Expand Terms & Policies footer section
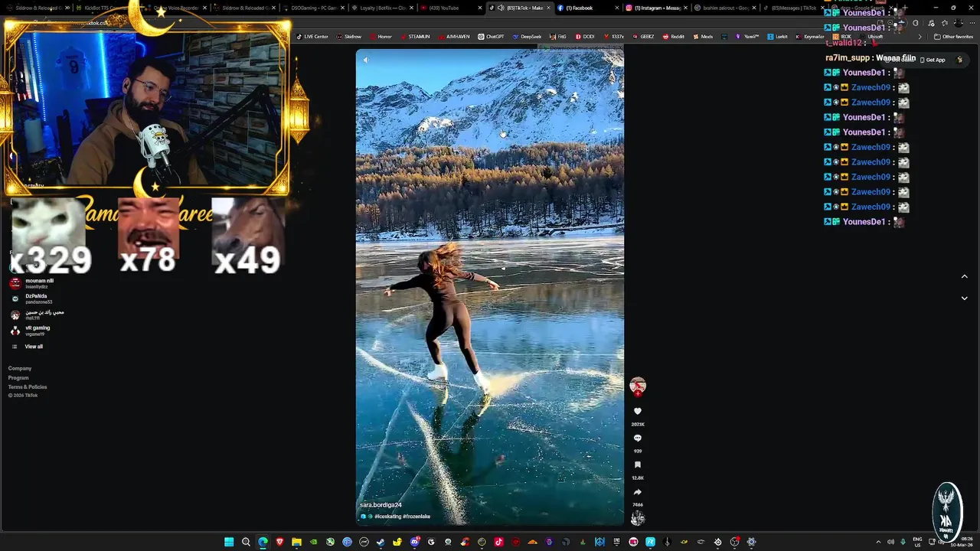This screenshot has width=980, height=551. click(x=28, y=387)
